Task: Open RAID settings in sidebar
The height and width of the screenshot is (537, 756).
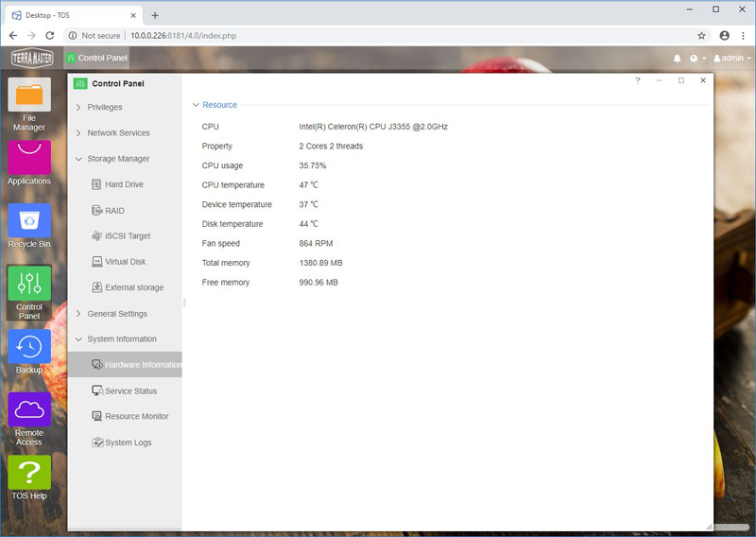Action: point(114,211)
